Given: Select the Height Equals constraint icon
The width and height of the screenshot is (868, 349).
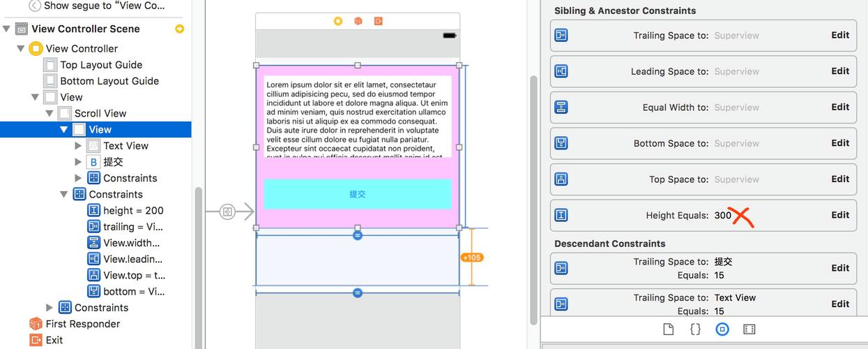Looking at the screenshot, I should pyautogui.click(x=561, y=215).
